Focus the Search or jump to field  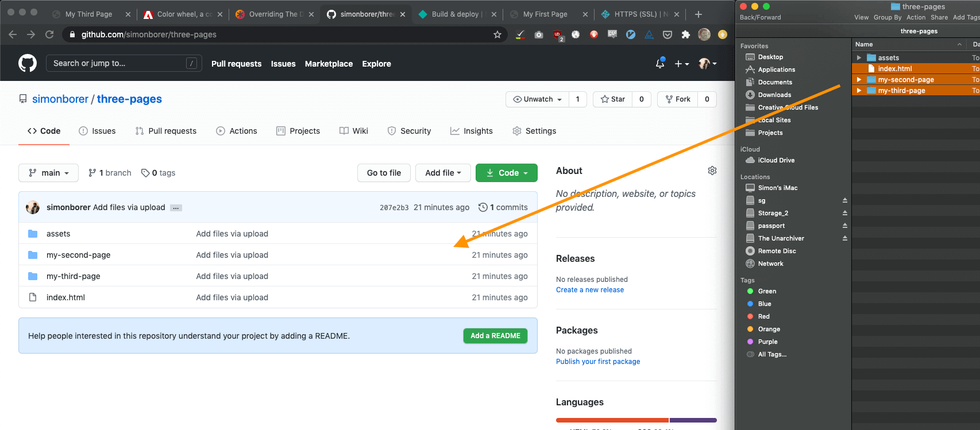point(124,63)
